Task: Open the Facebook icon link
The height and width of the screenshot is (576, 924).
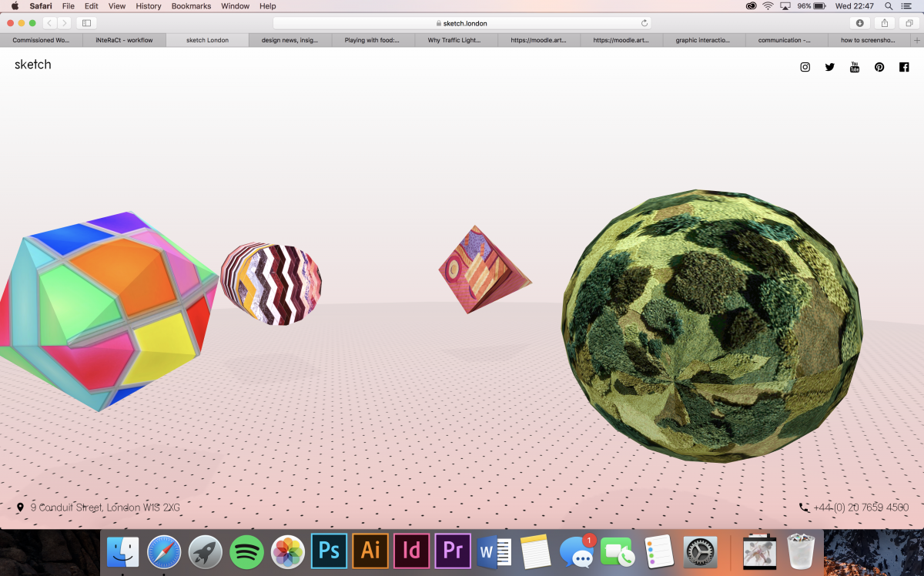Action: pos(904,67)
